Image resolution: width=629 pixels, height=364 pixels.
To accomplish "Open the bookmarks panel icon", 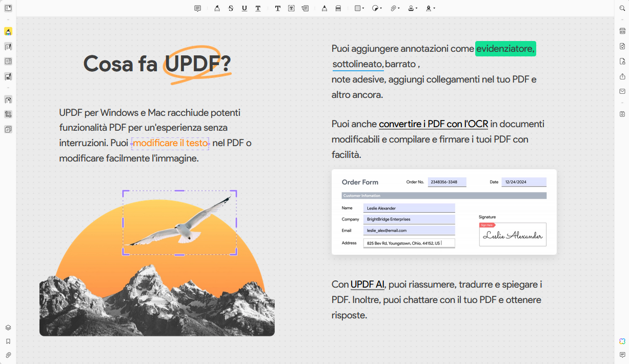I will [8, 341].
